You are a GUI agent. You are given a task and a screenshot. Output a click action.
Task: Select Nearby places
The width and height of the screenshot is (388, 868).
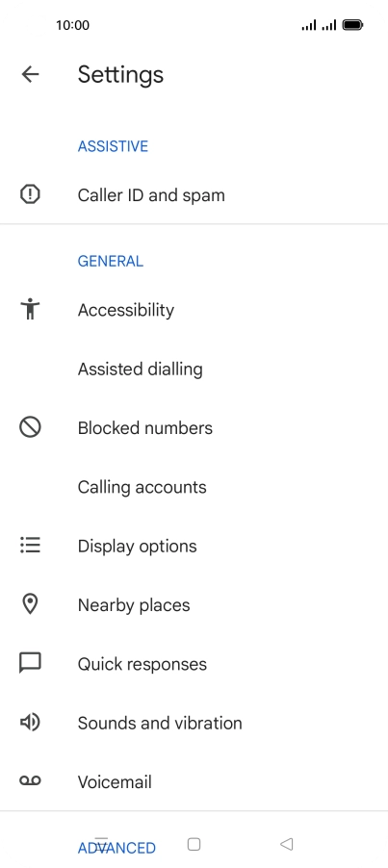[x=194, y=605]
